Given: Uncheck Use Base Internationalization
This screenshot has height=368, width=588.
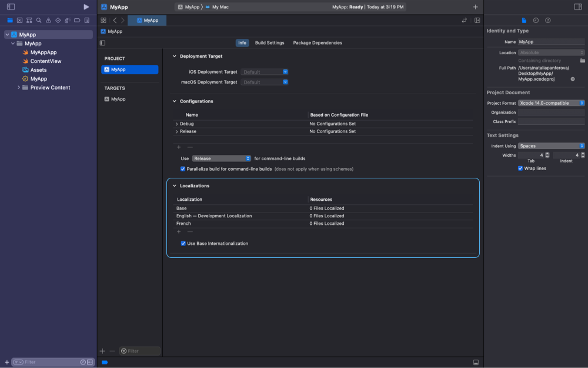Looking at the screenshot, I should click(x=183, y=243).
